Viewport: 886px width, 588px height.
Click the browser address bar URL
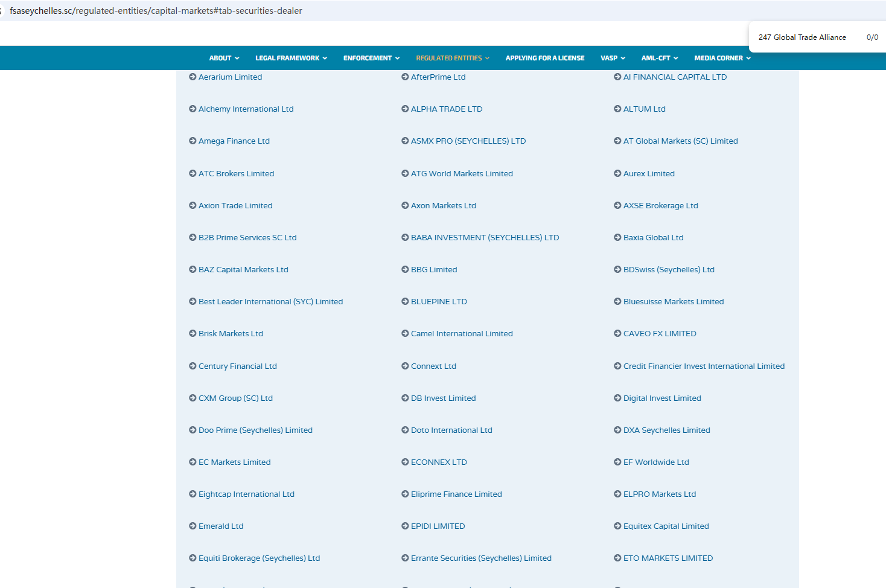click(x=156, y=11)
